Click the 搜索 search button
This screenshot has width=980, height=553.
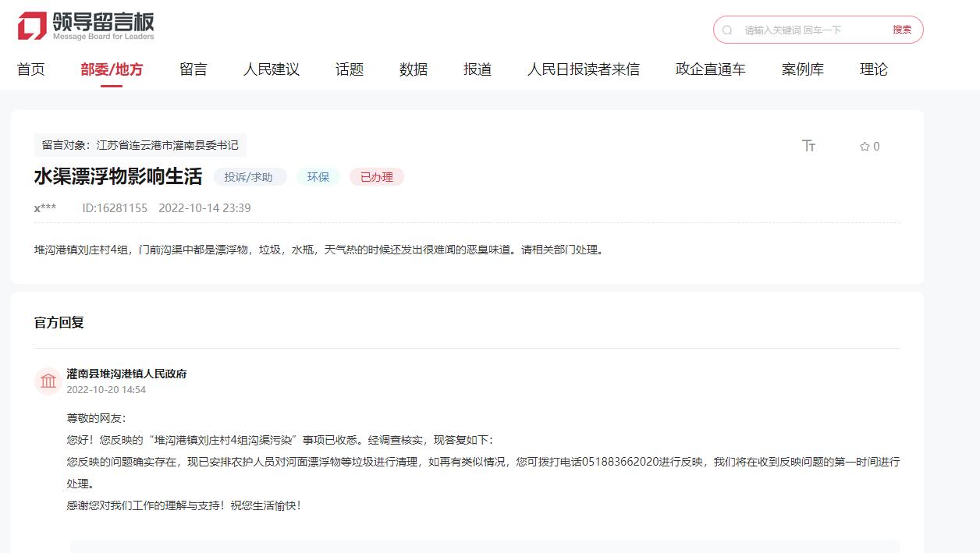(x=902, y=30)
